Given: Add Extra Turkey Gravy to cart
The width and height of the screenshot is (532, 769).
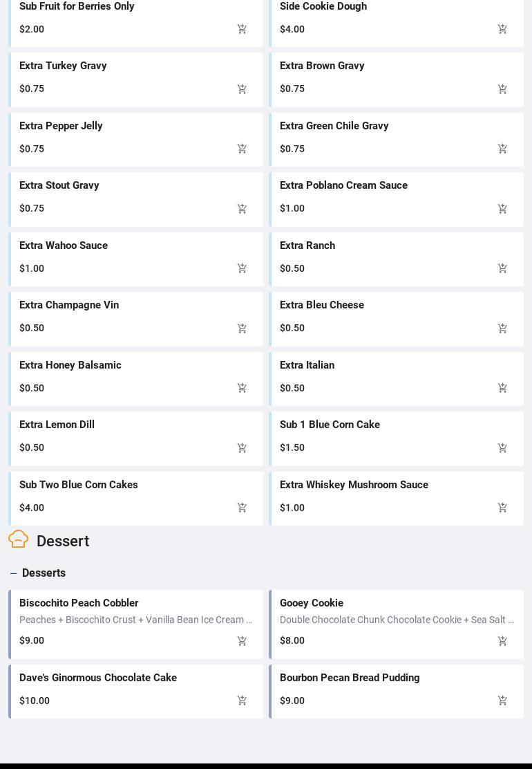Looking at the screenshot, I should tap(242, 89).
